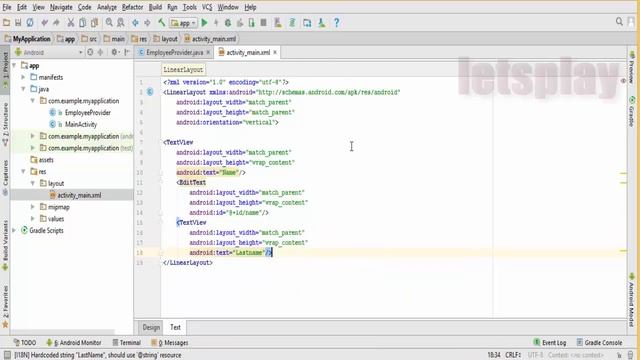Image resolution: width=640 pixels, height=360 pixels.
Task: Collapse the first com.example.myapplication package
Action: [33, 101]
